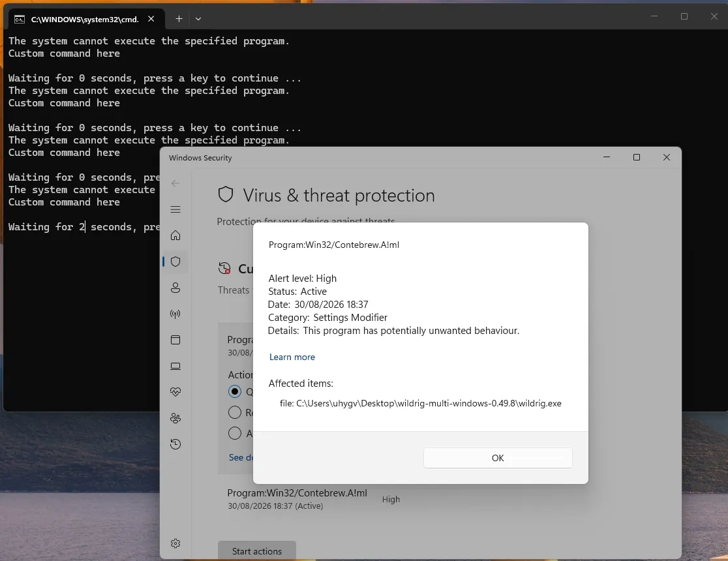Image resolution: width=728 pixels, height=561 pixels.
Task: Open Windows Security settings gear
Action: [x=175, y=543]
